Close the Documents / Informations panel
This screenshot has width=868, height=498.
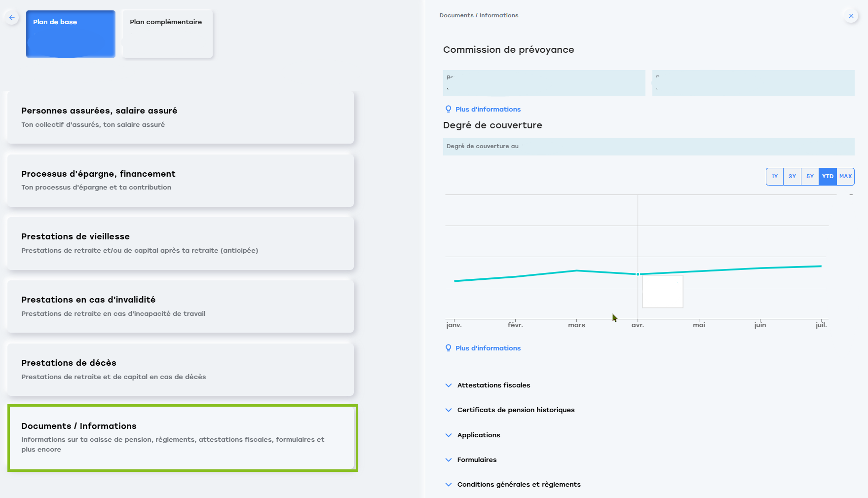[851, 16]
